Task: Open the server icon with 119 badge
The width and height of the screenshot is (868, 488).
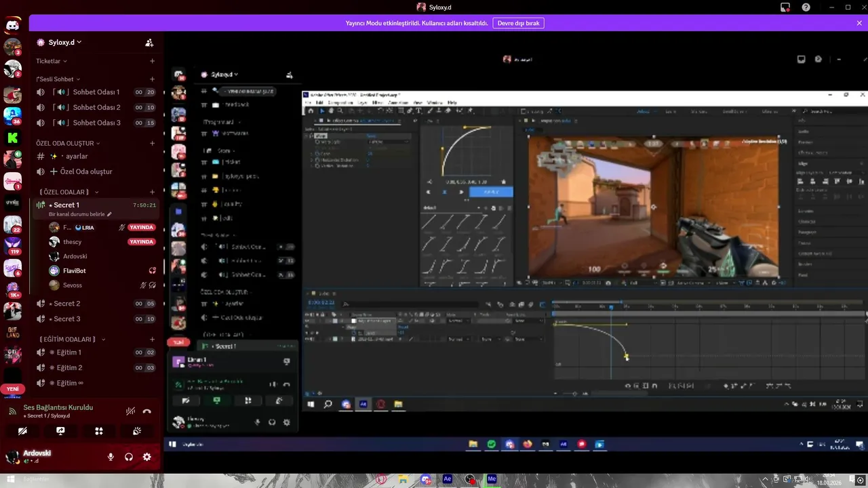Action: tap(12, 245)
